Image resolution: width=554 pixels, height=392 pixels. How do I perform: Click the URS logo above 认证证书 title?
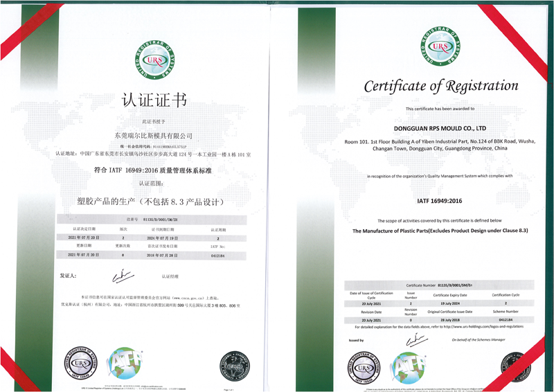[154, 60]
